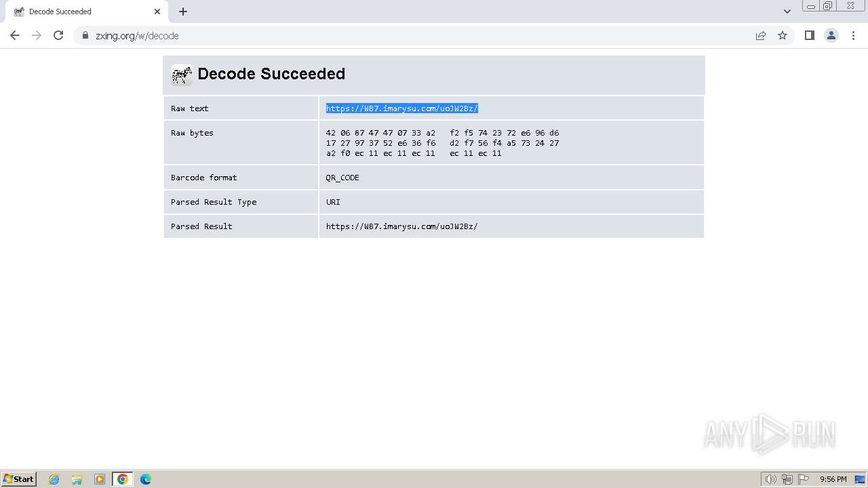Click the Raw text label
This screenshot has height=488, width=868.
click(x=190, y=108)
